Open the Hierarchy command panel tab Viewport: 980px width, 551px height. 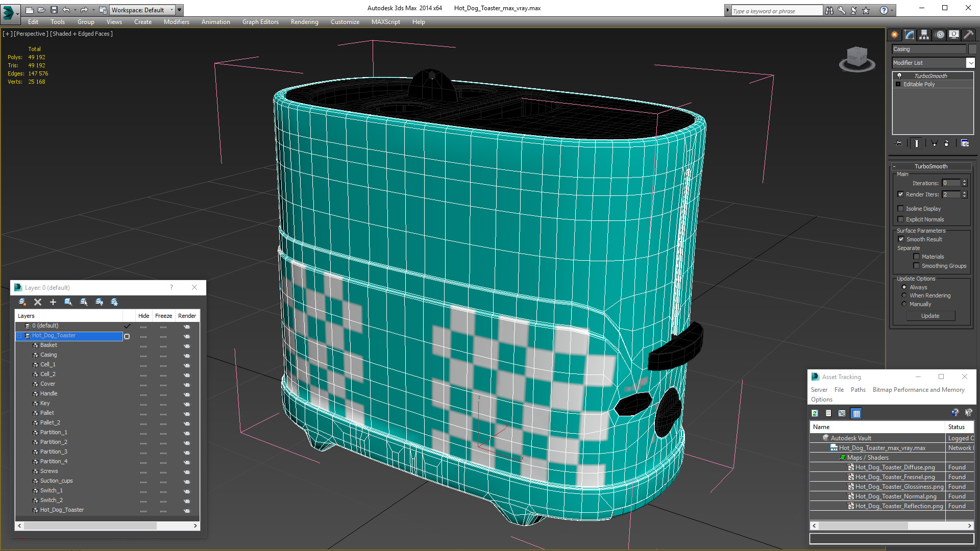tap(924, 35)
